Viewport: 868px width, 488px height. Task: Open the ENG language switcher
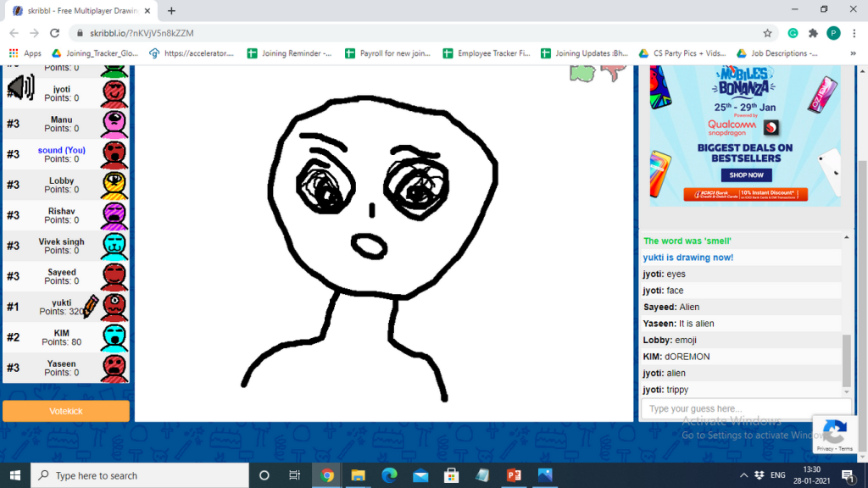pos(780,475)
